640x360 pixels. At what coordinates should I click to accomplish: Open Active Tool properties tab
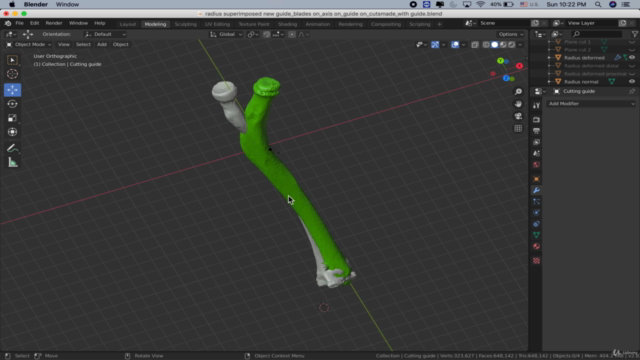click(536, 105)
